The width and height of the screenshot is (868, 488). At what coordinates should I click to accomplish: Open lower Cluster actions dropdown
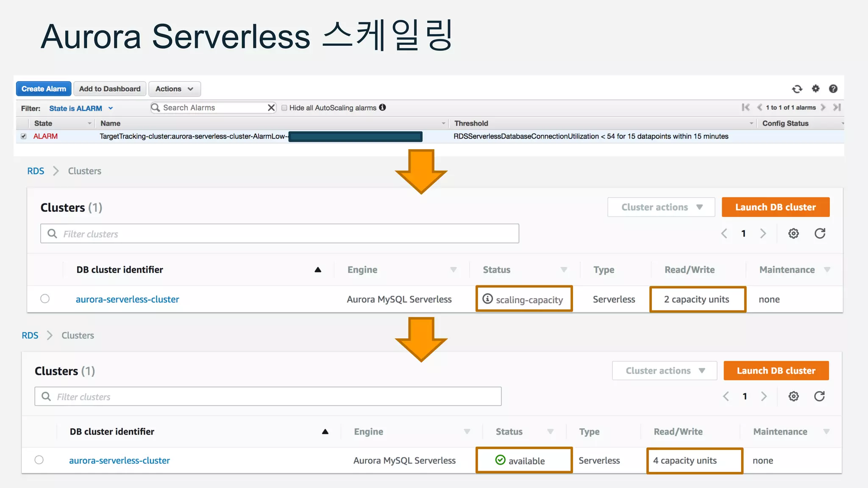click(665, 371)
